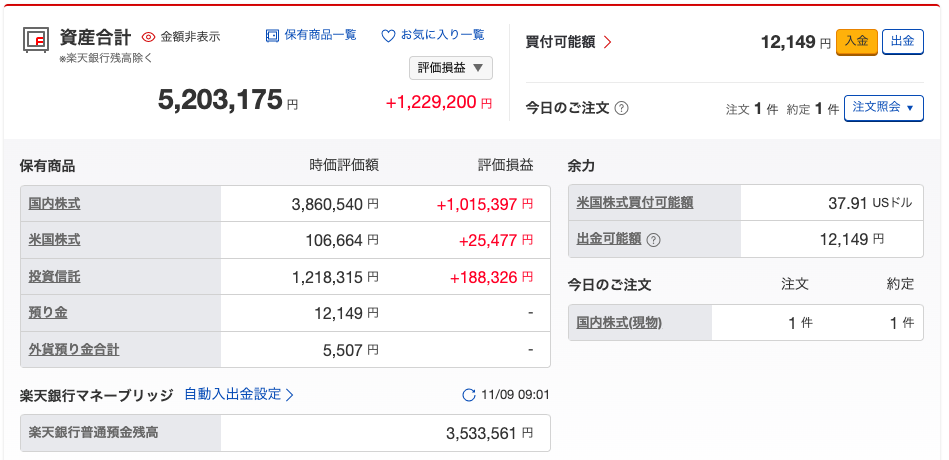Open 米国株式買付可能額 link

click(x=634, y=203)
